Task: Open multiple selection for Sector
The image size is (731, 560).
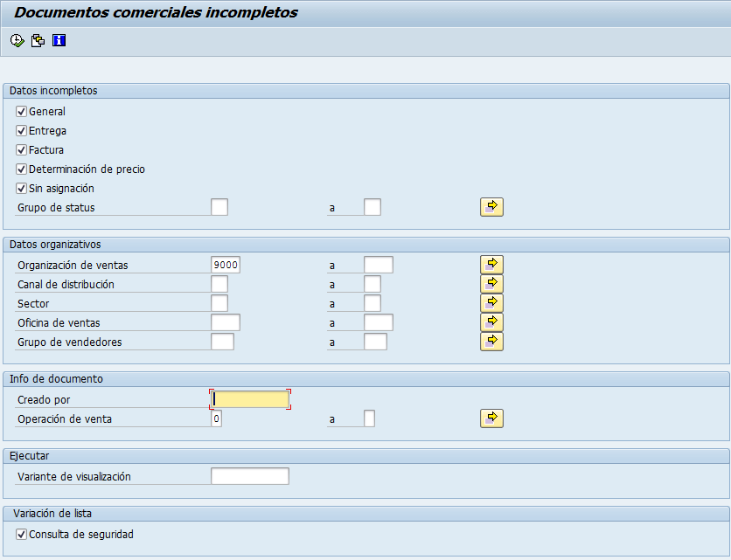Action: click(491, 303)
